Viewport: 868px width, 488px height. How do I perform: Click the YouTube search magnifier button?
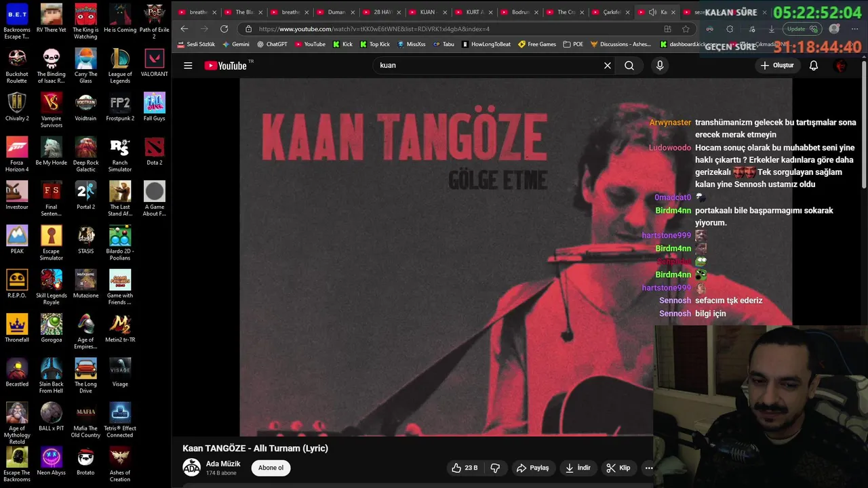click(629, 66)
